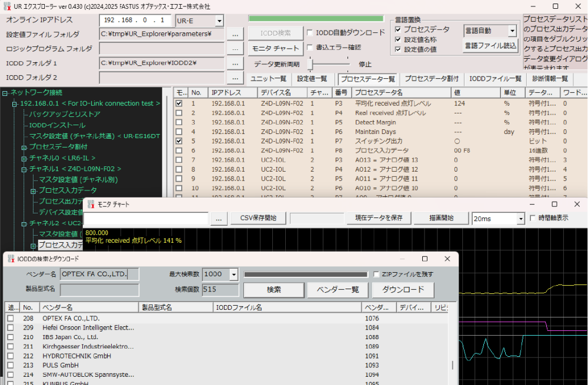
Task: Click the ベンダー名 input field
Action: (x=99, y=274)
